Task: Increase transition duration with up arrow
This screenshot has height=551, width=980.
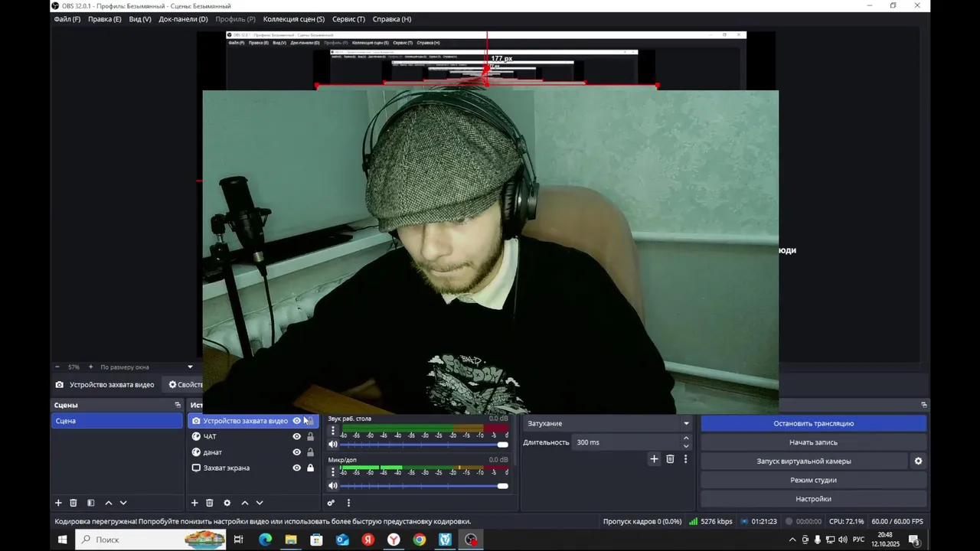Action: point(686,439)
